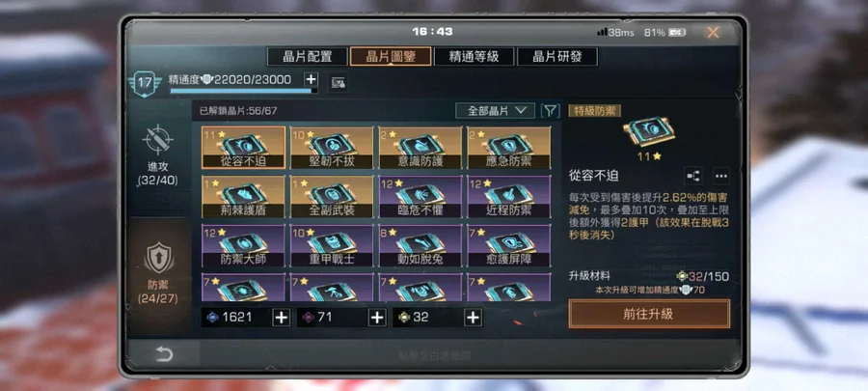868x391 pixels.
Task: Click the mastery progress bar
Action: click(244, 91)
